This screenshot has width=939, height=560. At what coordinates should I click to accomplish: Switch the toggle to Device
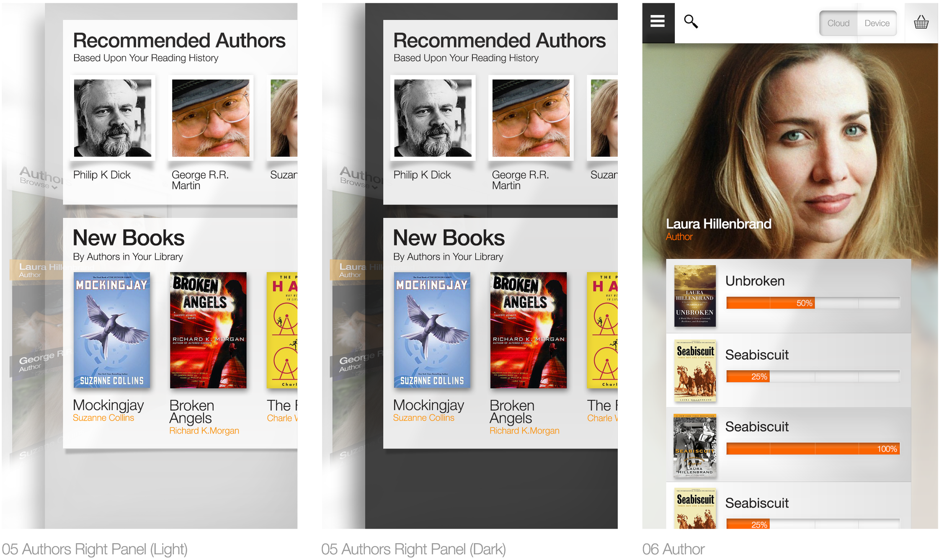point(877,23)
